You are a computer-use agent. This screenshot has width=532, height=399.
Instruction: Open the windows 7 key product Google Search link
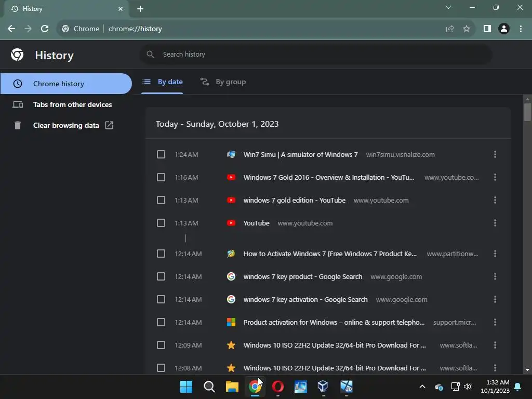coord(303,276)
